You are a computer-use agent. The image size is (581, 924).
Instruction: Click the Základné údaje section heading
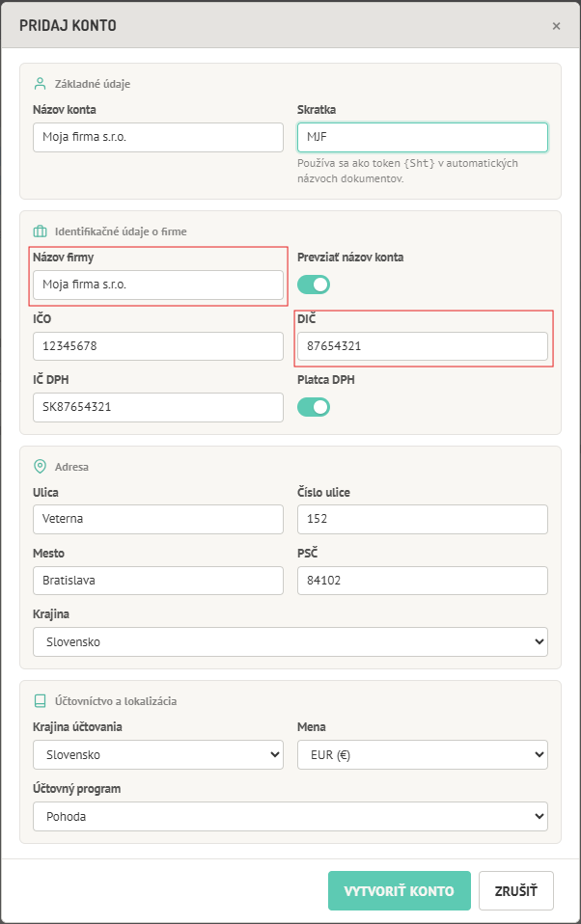point(93,84)
